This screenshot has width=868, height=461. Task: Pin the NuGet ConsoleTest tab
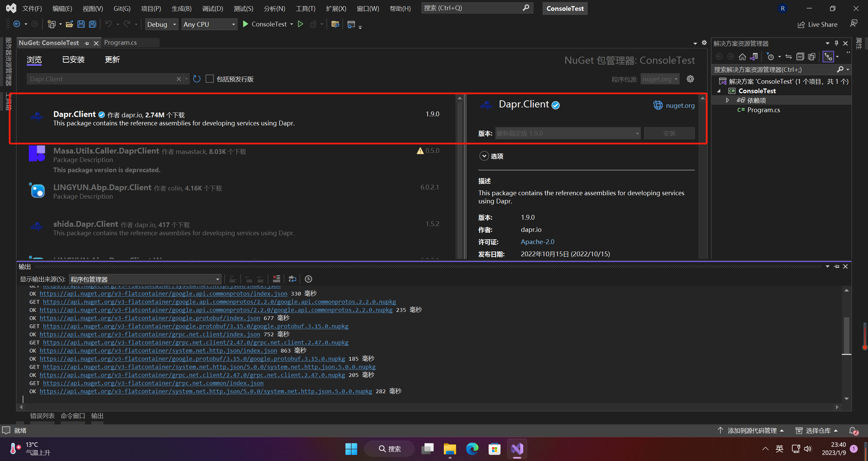[x=87, y=43]
